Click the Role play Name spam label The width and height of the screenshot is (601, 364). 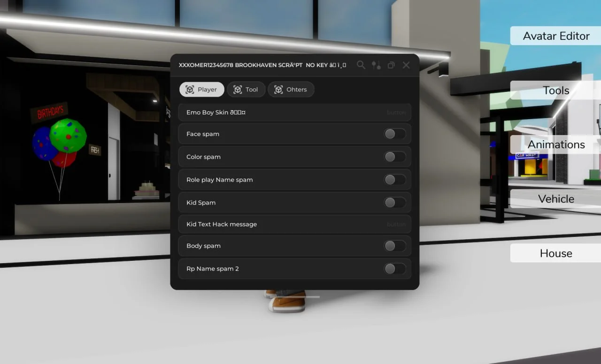[220, 180]
